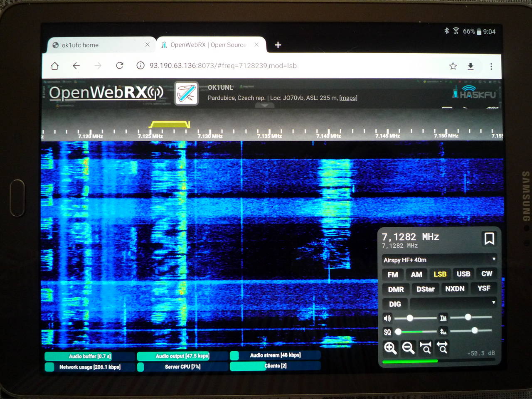Click the mute speaker icon
The height and width of the screenshot is (399, 532).
(387, 318)
